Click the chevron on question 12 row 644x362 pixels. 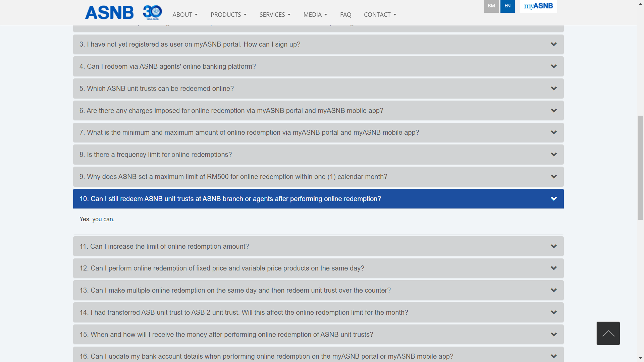(554, 268)
